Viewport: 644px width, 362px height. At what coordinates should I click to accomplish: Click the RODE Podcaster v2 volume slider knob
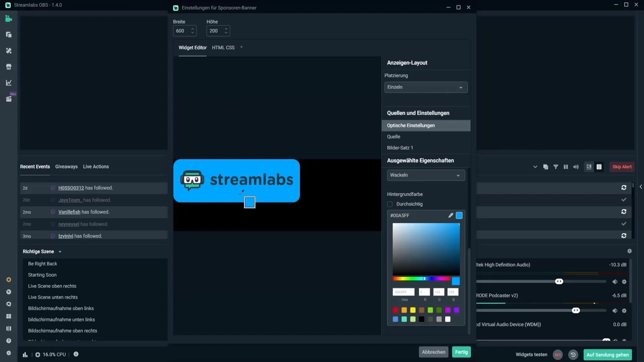pyautogui.click(x=576, y=311)
